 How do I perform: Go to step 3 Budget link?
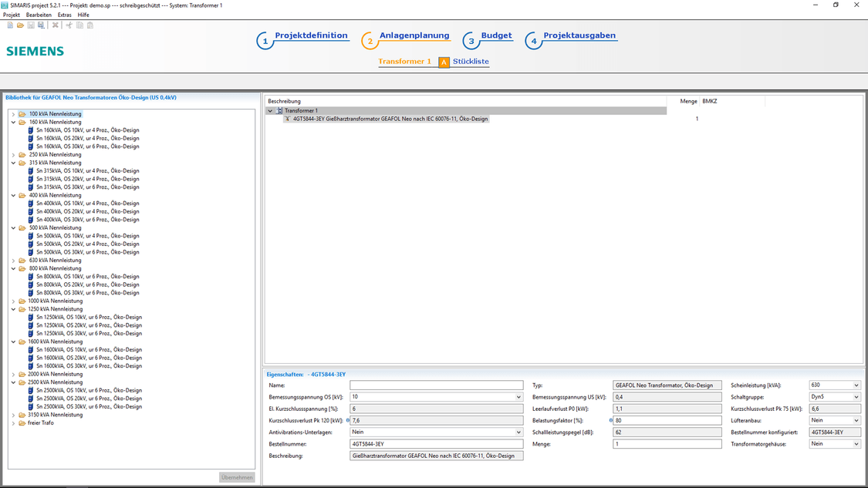coord(496,35)
